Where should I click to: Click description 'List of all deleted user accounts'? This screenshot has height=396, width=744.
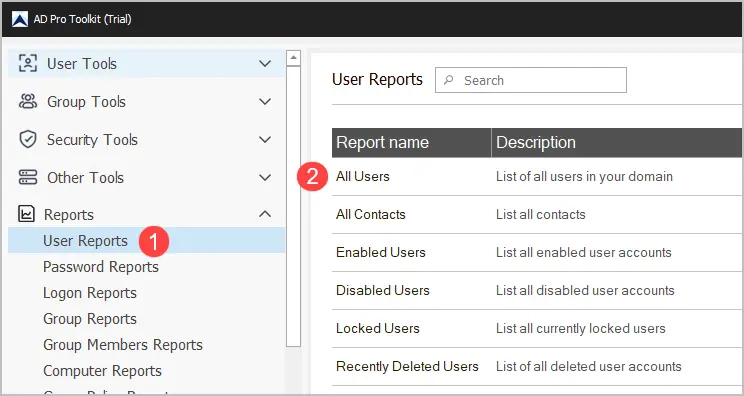click(x=588, y=366)
